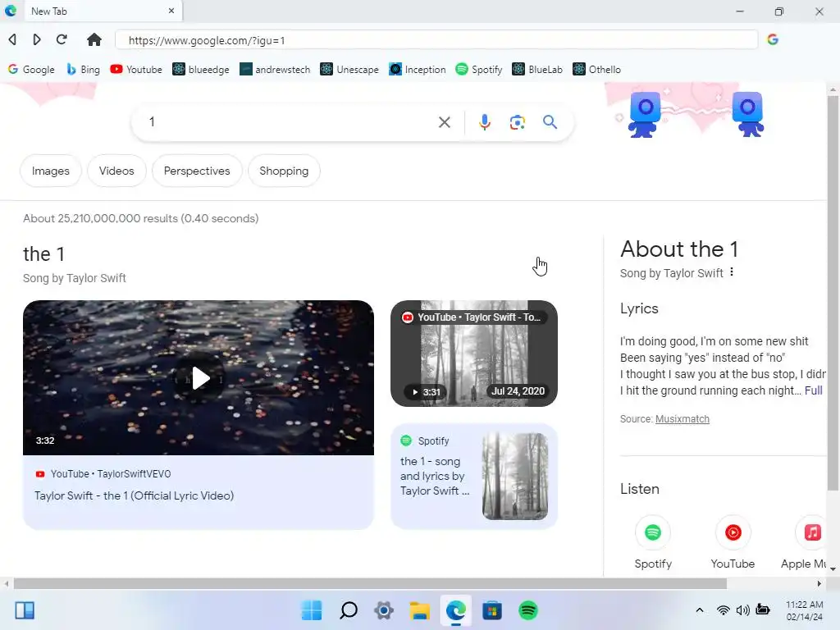Switch to Perspectives results filter
This screenshot has height=630, width=840.
coord(197,171)
